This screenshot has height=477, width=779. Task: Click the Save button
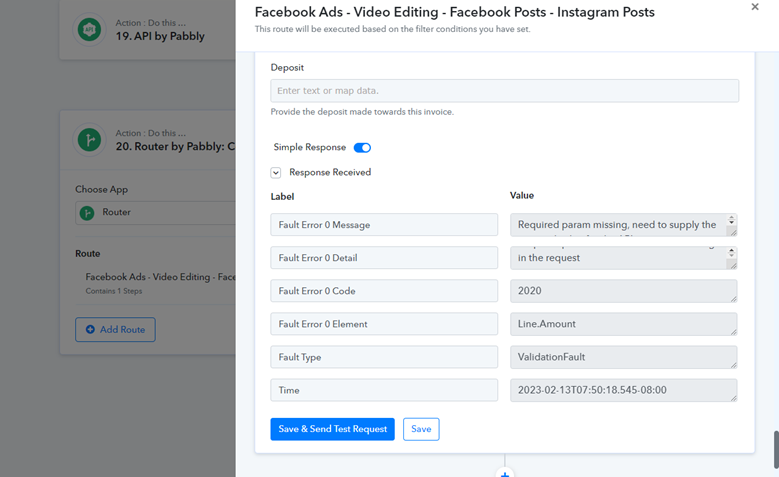421,429
